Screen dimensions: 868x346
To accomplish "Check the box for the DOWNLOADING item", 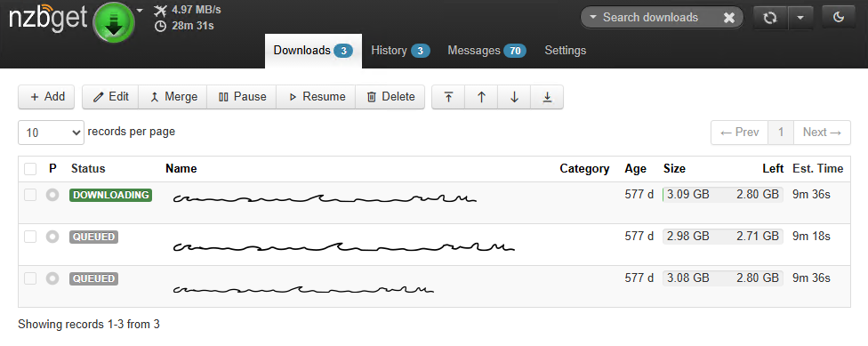I will [x=30, y=195].
